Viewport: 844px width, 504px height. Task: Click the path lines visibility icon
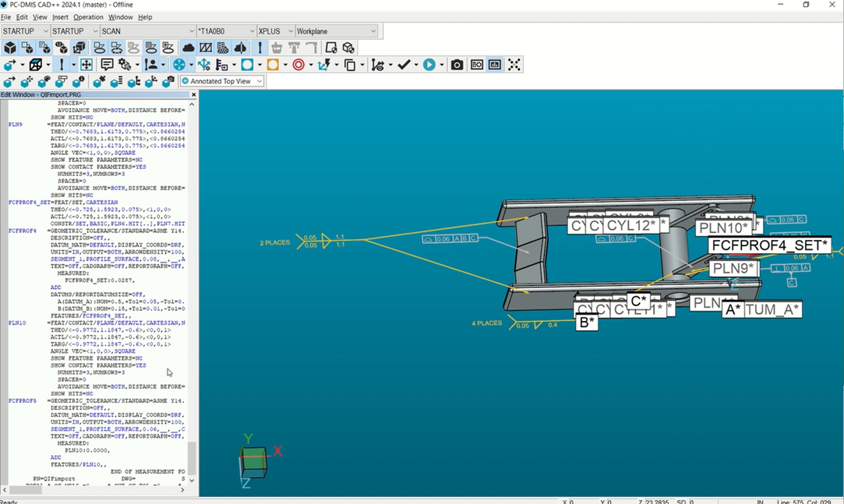[x=378, y=64]
